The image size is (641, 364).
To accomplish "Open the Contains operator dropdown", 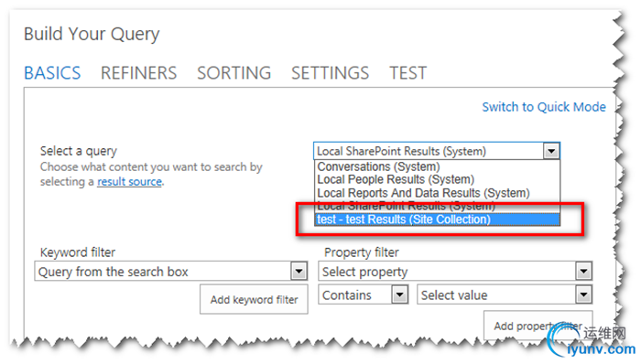I will pyautogui.click(x=363, y=294).
